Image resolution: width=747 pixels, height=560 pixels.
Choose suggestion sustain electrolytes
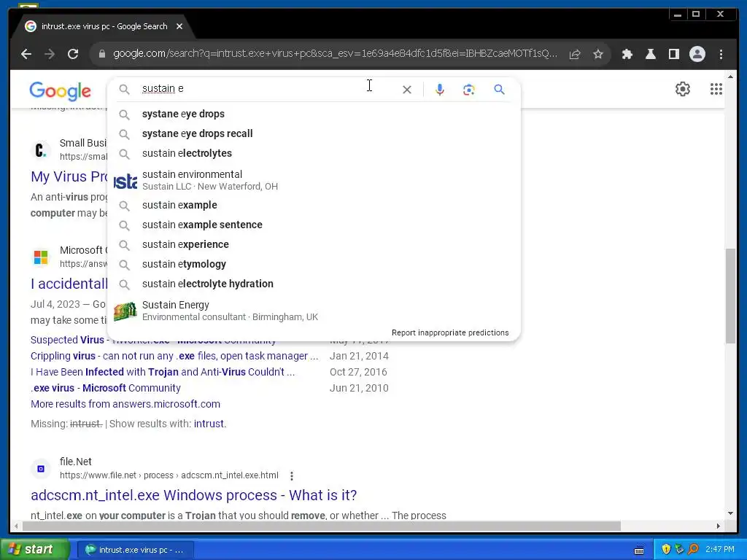[x=314, y=153]
